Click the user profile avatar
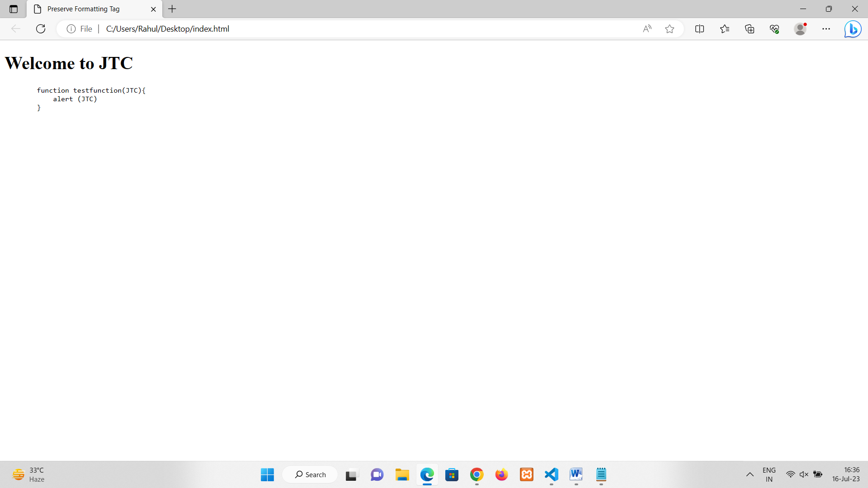 [x=800, y=29]
